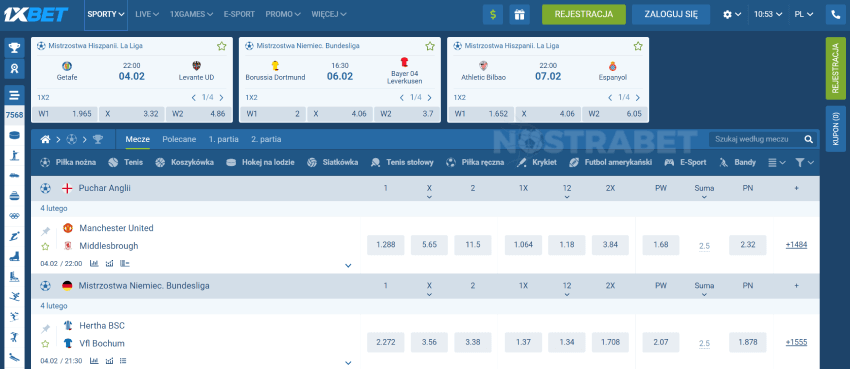This screenshot has height=369, width=850.
Task: Open Mistrzostwa Niemiec. Bundesliga league header
Action: coord(144,286)
